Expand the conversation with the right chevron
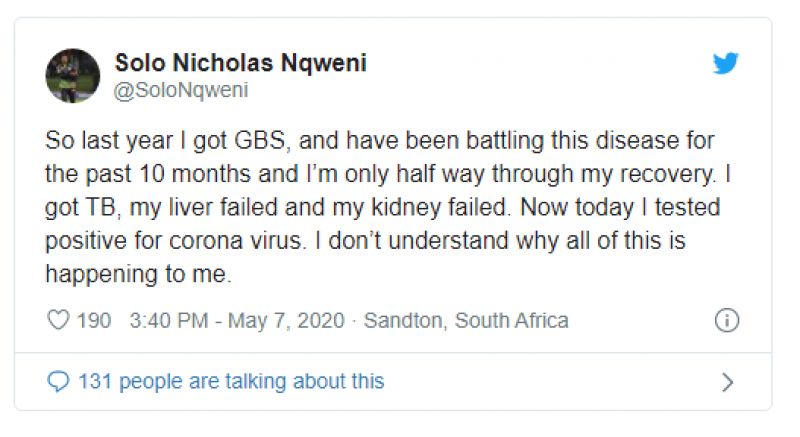The image size is (800, 437). [x=727, y=382]
